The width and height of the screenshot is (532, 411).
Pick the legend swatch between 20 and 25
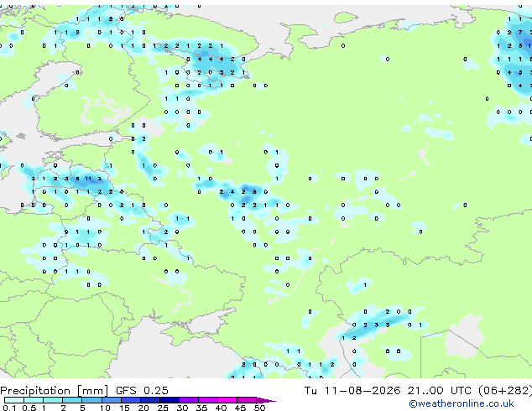(x=150, y=400)
